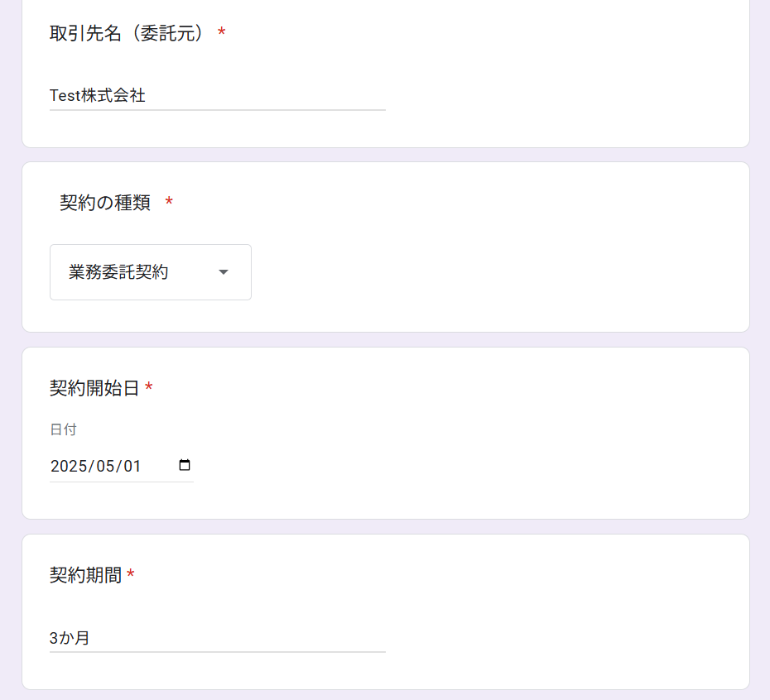Screen dimensions: 770x700
Task: Click the 取引先名 text field containing Test株式会社
Action: point(217,95)
